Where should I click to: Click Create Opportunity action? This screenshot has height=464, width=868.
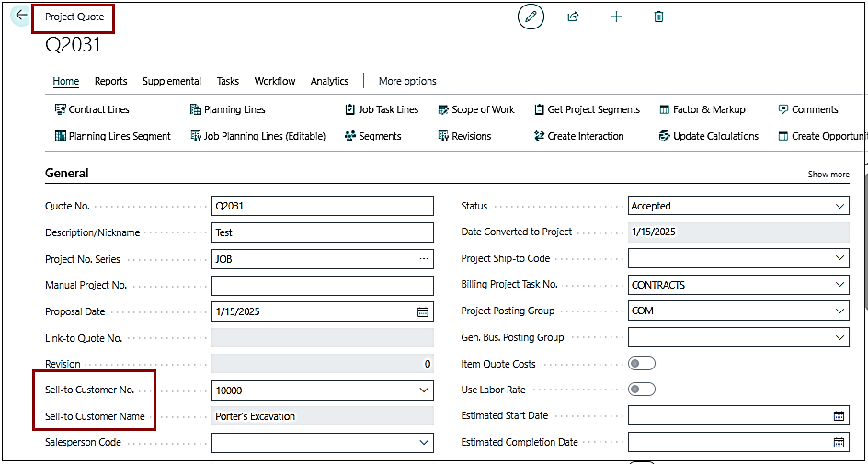click(823, 136)
